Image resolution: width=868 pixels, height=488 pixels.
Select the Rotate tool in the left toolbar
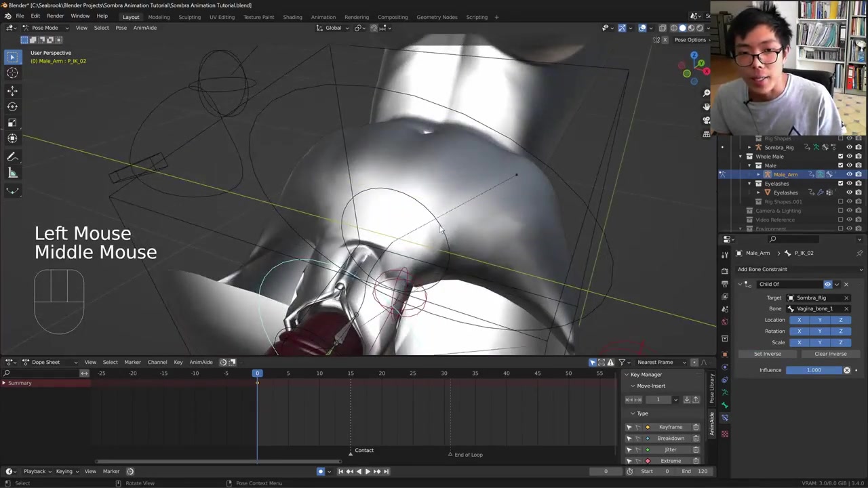click(12, 106)
